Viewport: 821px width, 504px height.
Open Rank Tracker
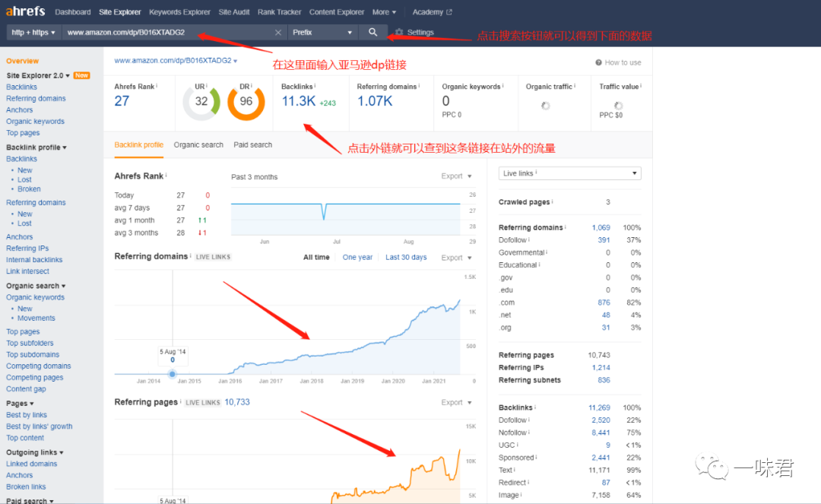[279, 12]
